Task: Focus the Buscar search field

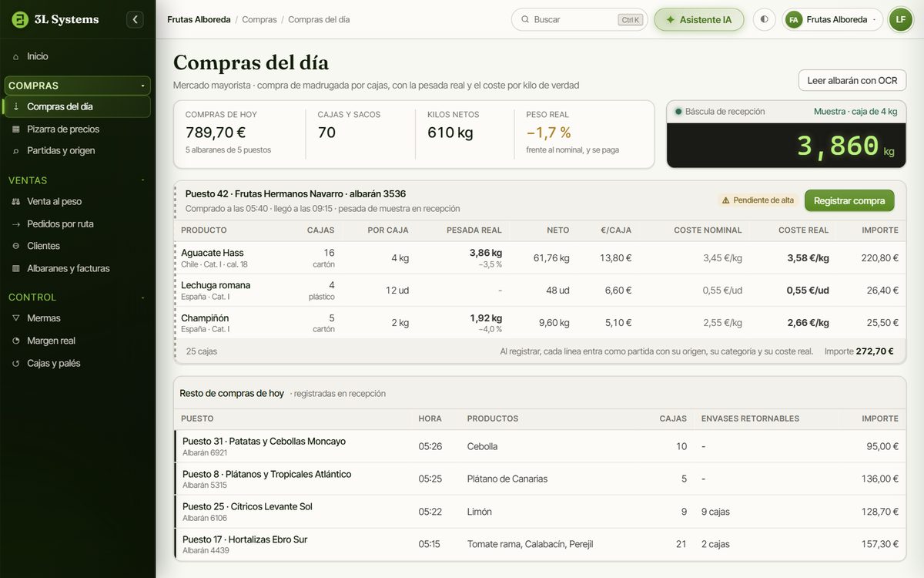Action: click(x=579, y=20)
